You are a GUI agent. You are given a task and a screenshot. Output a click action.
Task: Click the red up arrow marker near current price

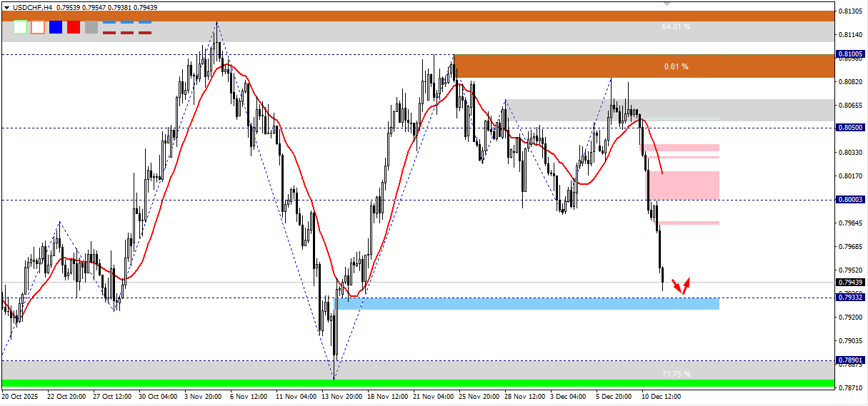(x=687, y=285)
